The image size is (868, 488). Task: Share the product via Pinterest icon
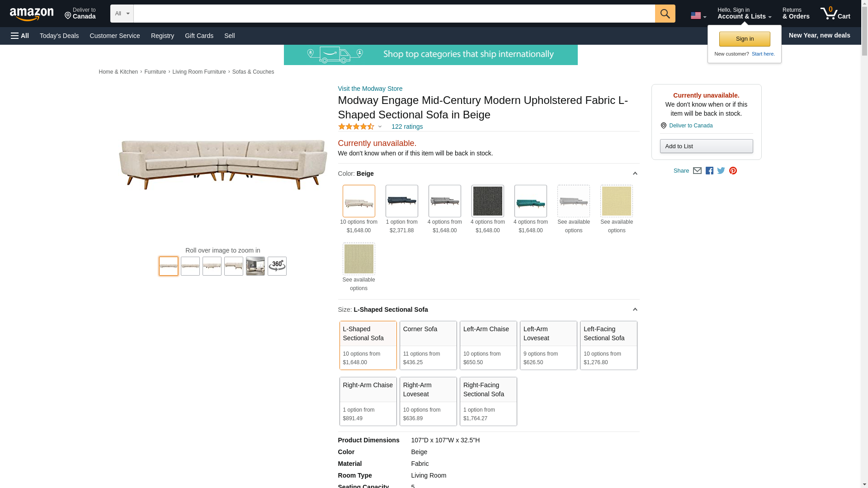click(x=733, y=171)
